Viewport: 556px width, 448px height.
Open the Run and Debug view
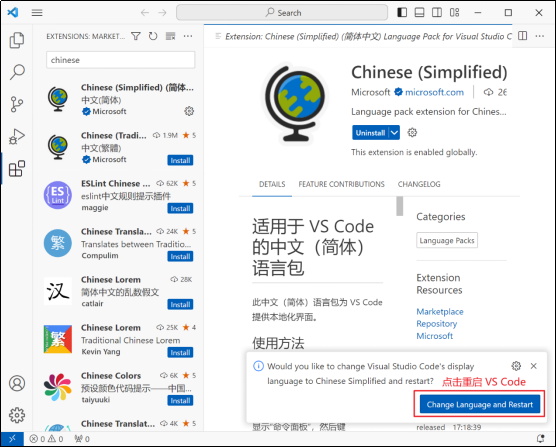coord(17,136)
